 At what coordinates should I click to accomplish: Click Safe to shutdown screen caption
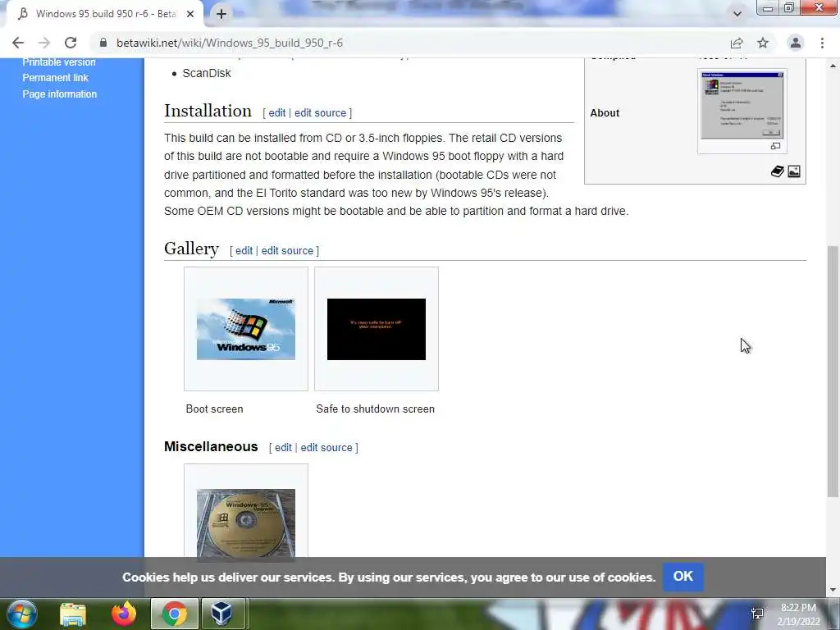point(375,409)
